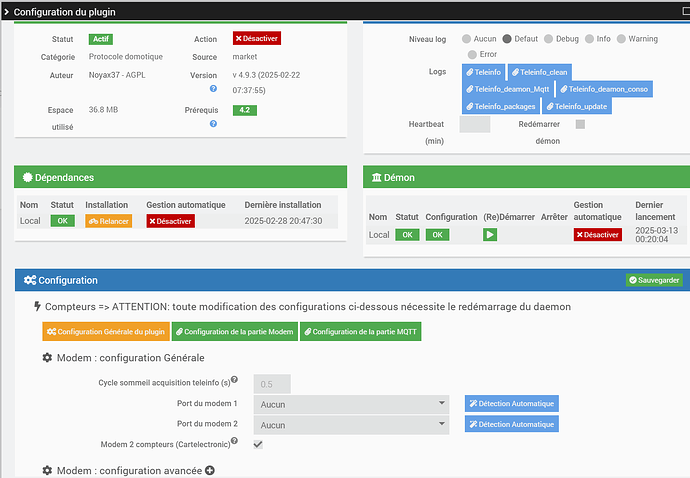Click the Démon panel building icon
Image resolution: width=690 pixels, height=478 pixels.
click(376, 177)
